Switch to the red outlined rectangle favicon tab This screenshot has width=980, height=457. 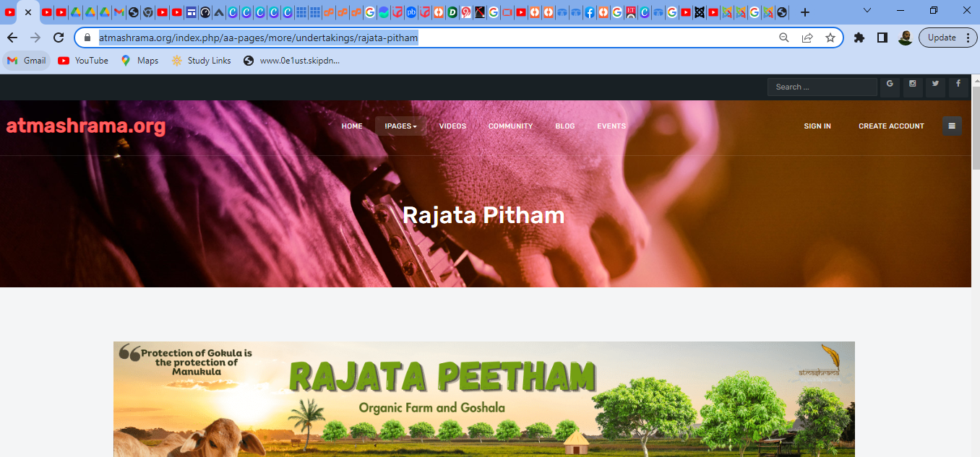click(507, 12)
